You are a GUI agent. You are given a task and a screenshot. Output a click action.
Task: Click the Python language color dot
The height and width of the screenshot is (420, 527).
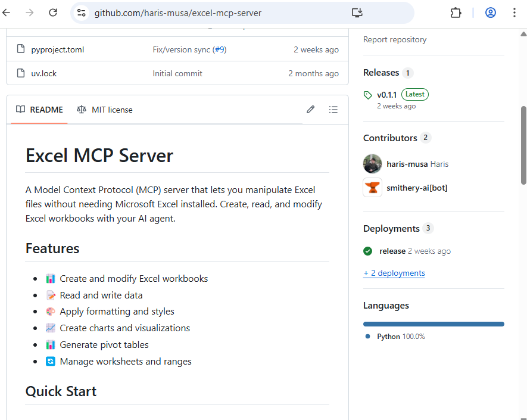(x=367, y=336)
